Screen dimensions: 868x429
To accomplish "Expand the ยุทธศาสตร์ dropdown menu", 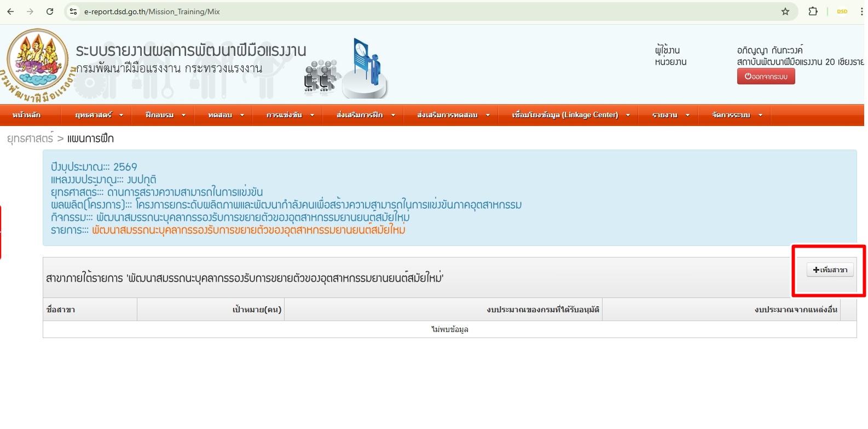I will tap(99, 115).
